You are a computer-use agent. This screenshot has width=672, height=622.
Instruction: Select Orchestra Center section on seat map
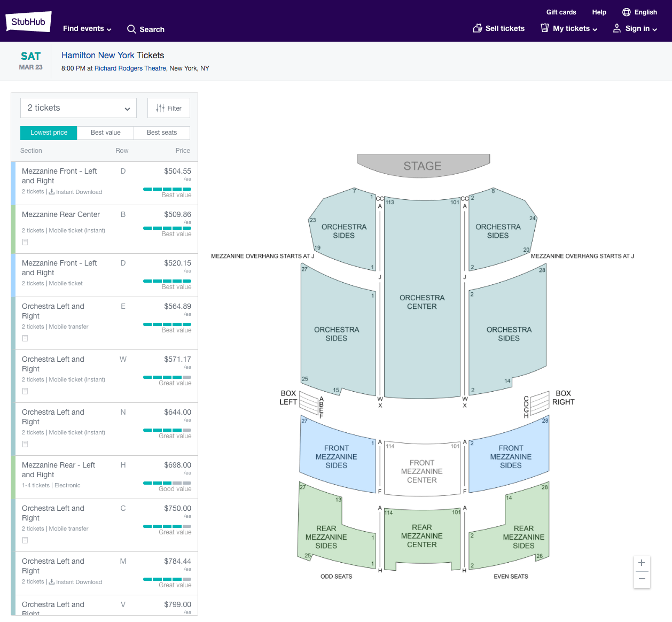[422, 302]
